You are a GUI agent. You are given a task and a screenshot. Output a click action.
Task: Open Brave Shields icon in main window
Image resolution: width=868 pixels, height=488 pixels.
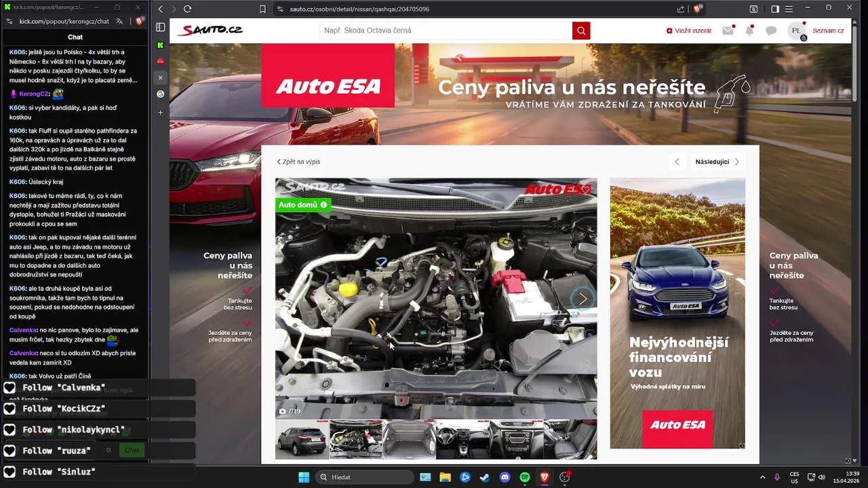coord(697,9)
